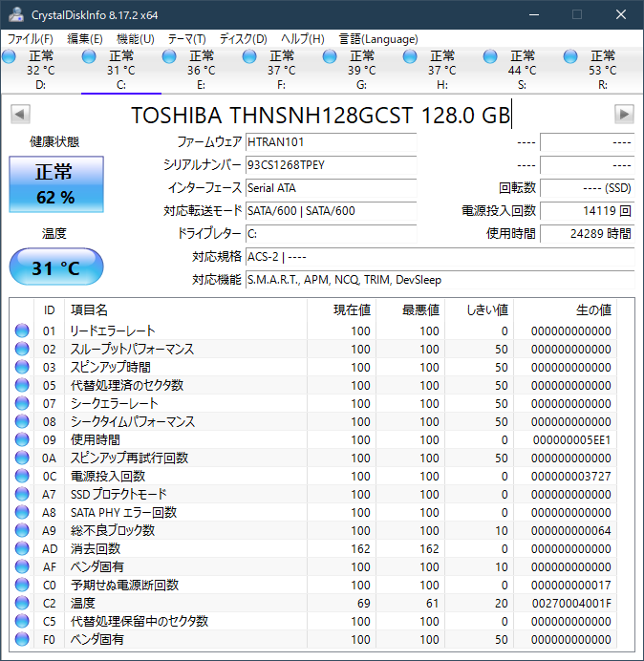Click raw value 000000000064

[571, 531]
